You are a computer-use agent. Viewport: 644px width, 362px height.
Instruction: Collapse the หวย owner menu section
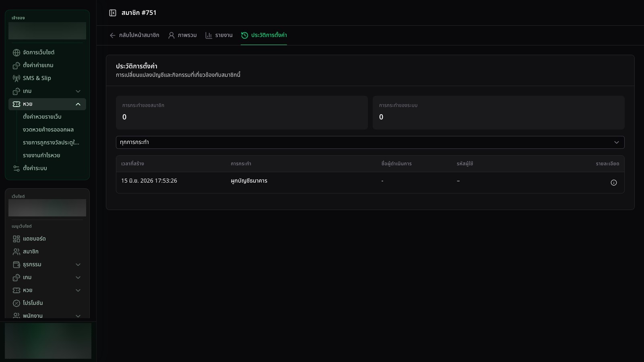[x=47, y=104]
